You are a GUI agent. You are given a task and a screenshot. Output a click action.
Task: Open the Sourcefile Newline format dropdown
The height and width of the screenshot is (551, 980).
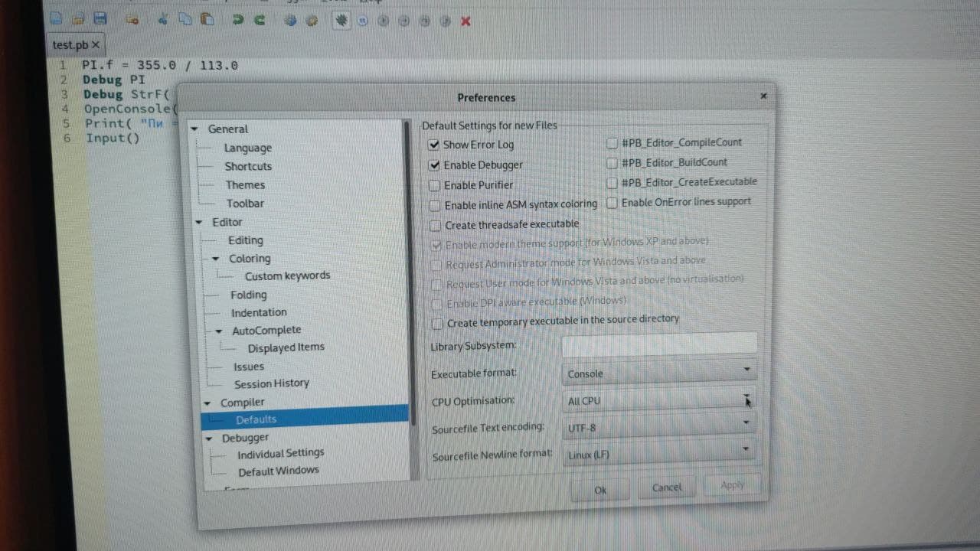click(x=659, y=454)
